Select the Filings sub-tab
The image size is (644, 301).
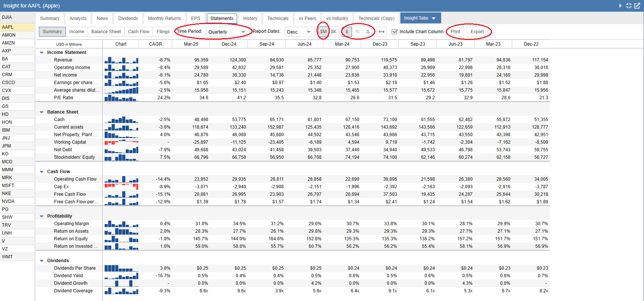click(163, 32)
